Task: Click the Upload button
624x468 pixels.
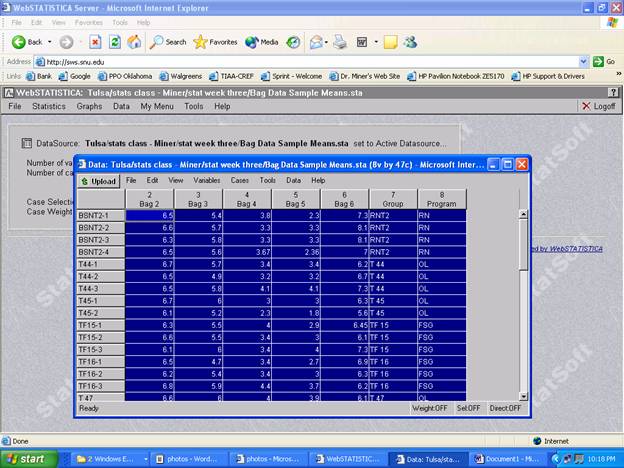Action: click(98, 181)
